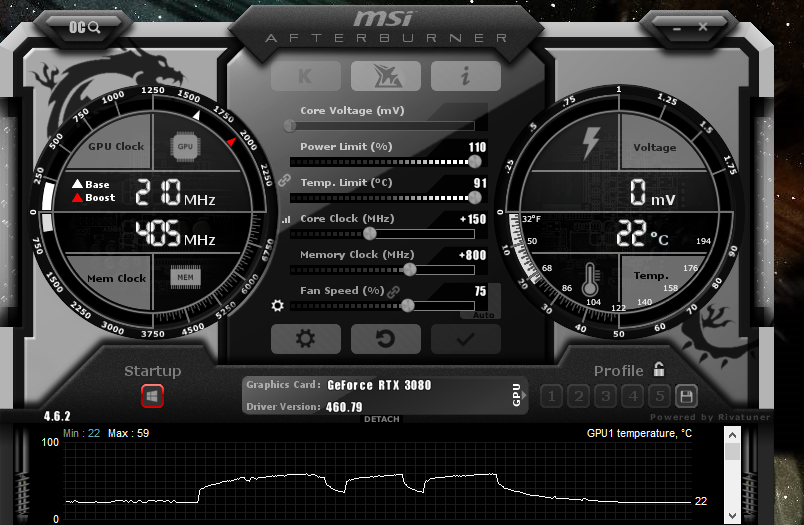Open fan settings gear beside Fan Speed
804x525 pixels.
pos(277,306)
